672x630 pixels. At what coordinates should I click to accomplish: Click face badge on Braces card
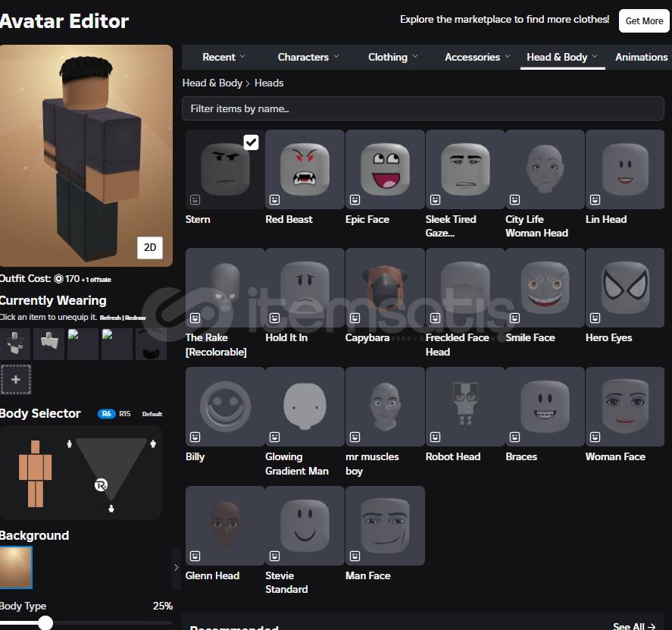click(x=514, y=437)
